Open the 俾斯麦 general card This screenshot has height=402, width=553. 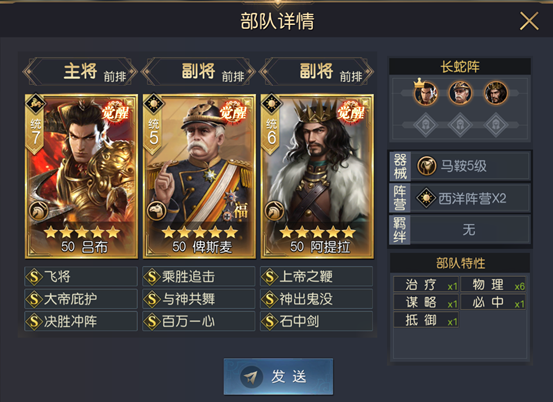tap(199, 176)
